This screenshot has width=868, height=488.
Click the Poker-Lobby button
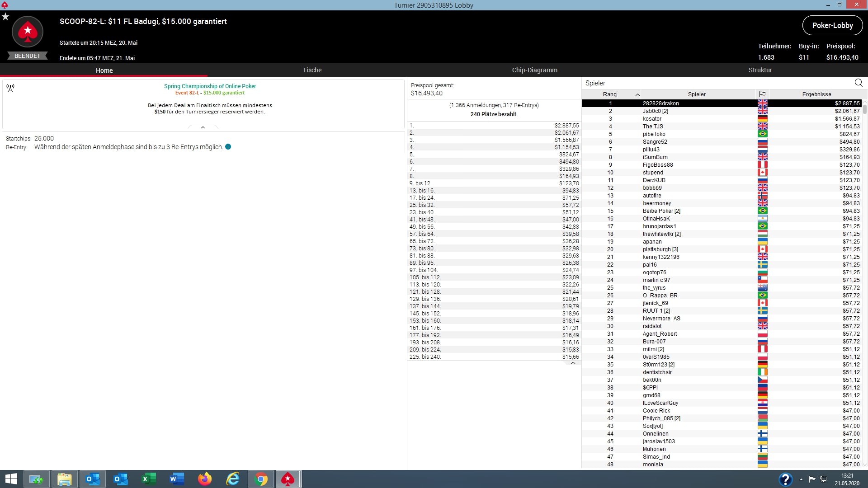pos(832,25)
